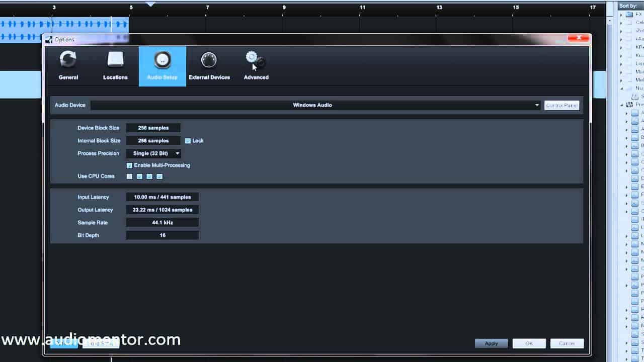Toggle the Lock block size checkbox

tap(188, 141)
